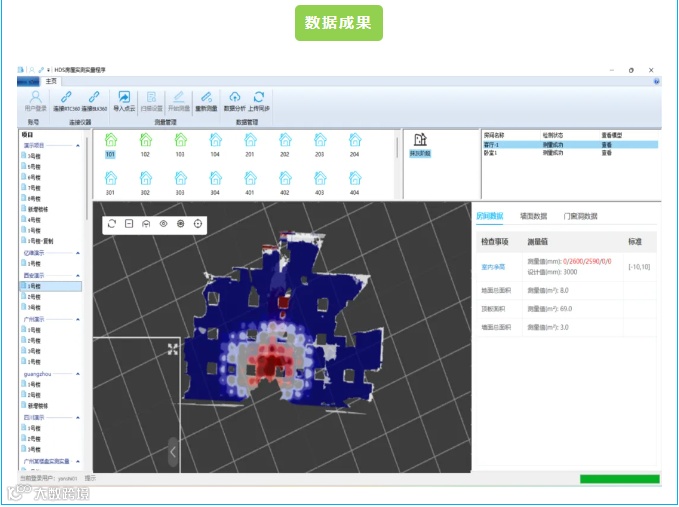
Task: Open 导入点云 import point cloud
Action: tap(124, 101)
